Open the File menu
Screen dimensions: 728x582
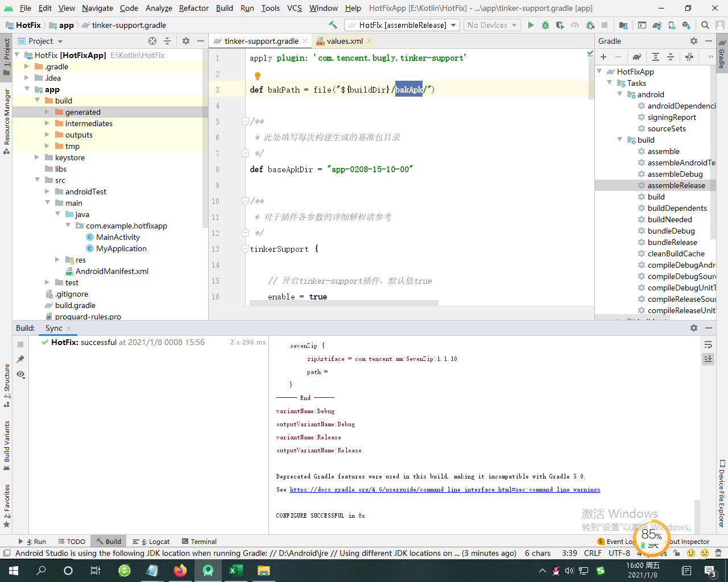(x=26, y=8)
